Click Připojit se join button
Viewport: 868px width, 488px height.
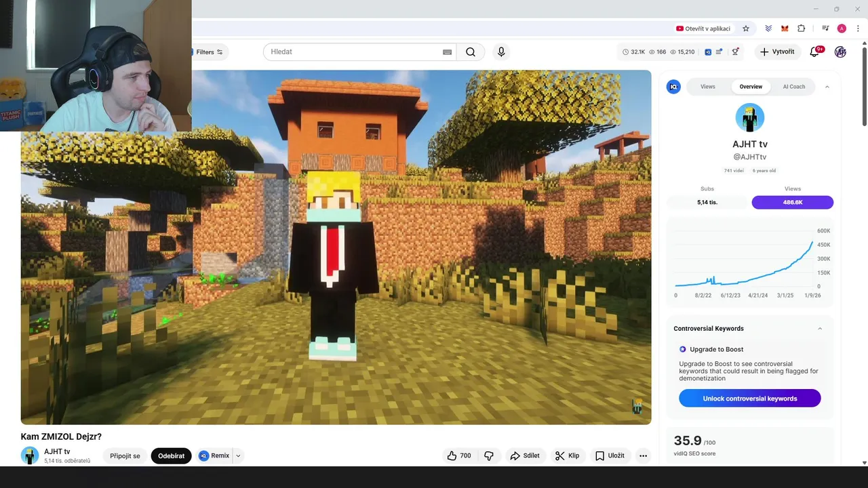click(125, 455)
